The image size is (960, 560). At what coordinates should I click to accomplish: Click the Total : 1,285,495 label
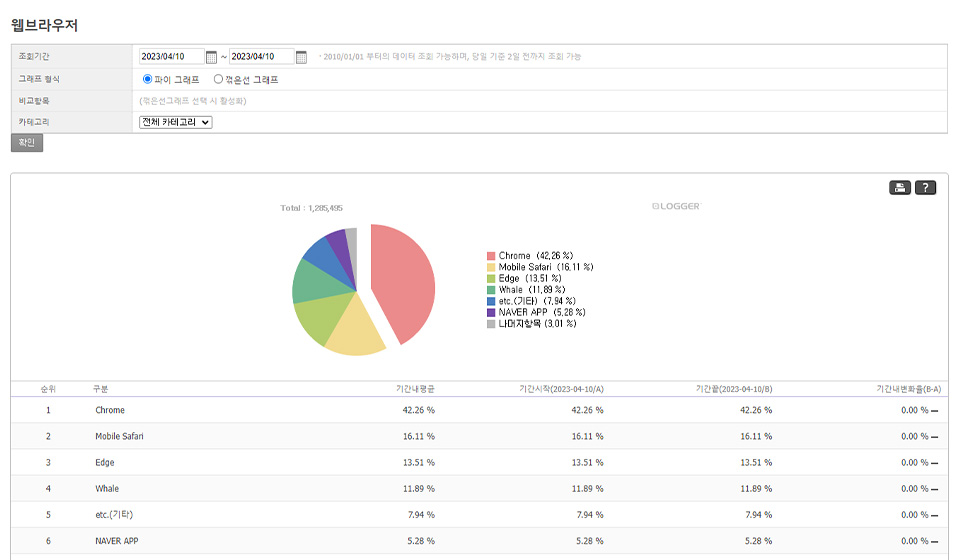312,208
